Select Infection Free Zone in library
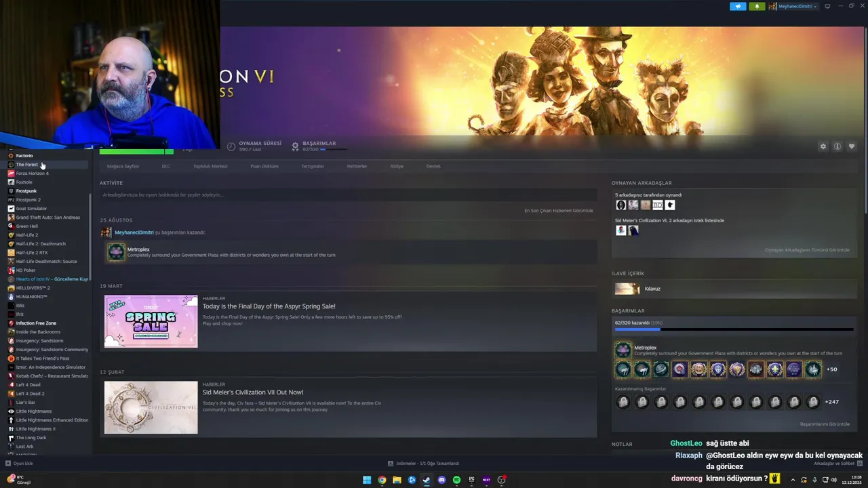 click(x=36, y=323)
